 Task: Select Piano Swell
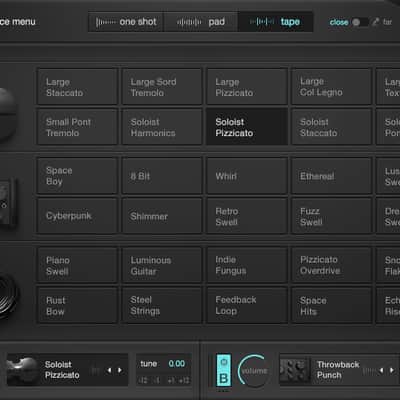77,265
